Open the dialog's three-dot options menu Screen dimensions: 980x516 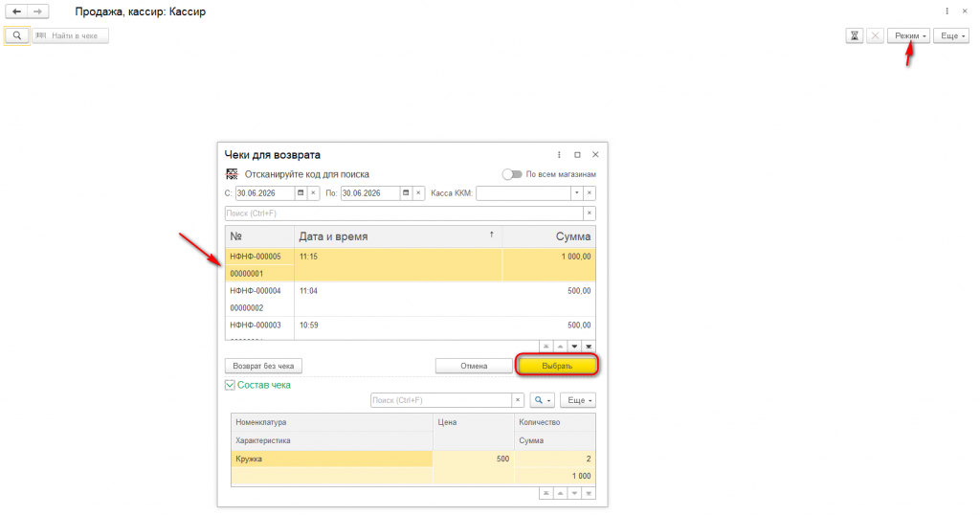pos(559,154)
